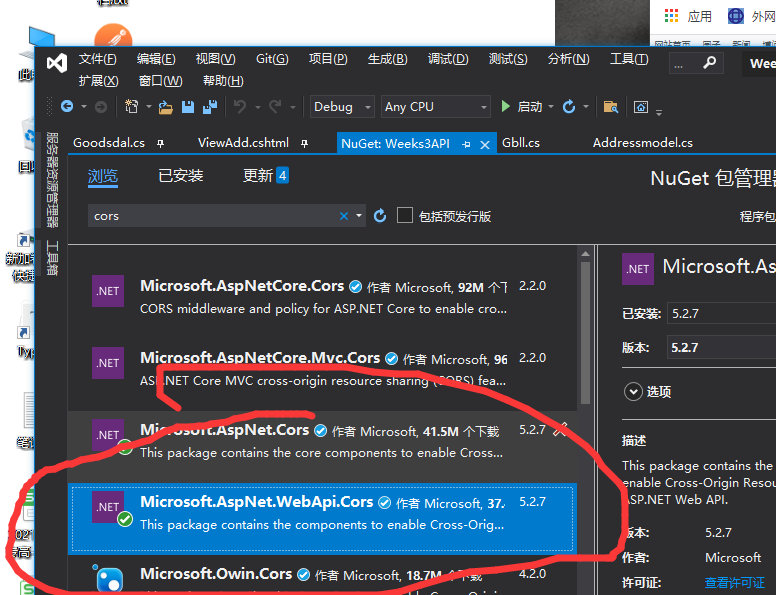776x595 pixels.
Task: Pin the NuGet: Weeks3API tab
Action: pos(466,144)
